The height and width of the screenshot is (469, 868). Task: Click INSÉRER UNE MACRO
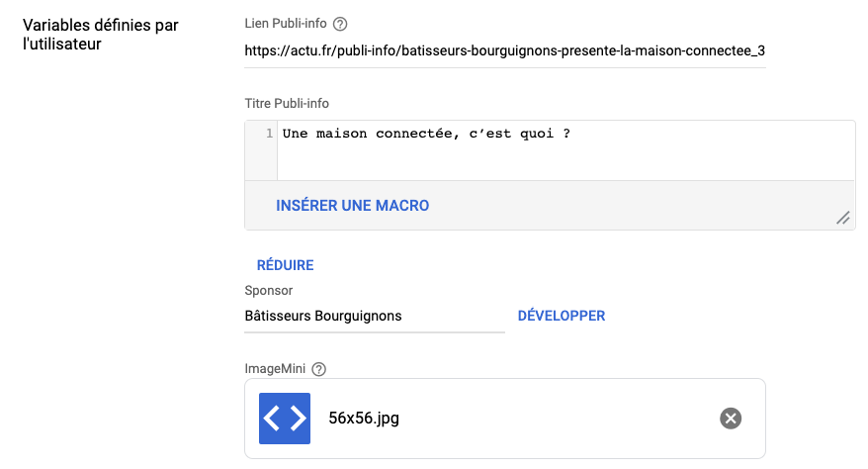(x=353, y=206)
